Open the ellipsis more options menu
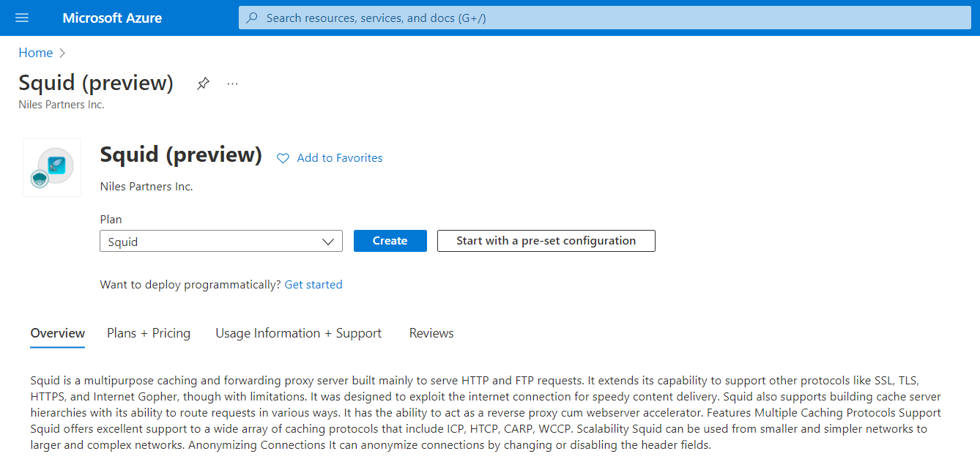980x462 pixels. coord(232,83)
